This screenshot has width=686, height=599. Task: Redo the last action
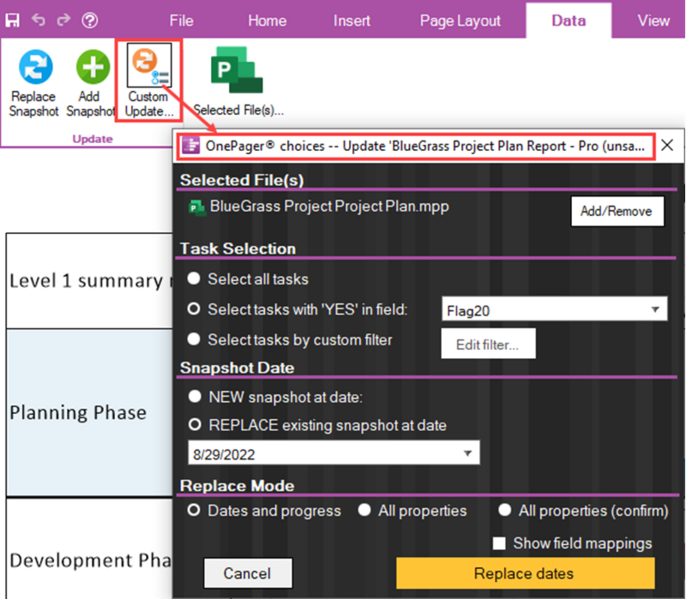pyautogui.click(x=64, y=20)
